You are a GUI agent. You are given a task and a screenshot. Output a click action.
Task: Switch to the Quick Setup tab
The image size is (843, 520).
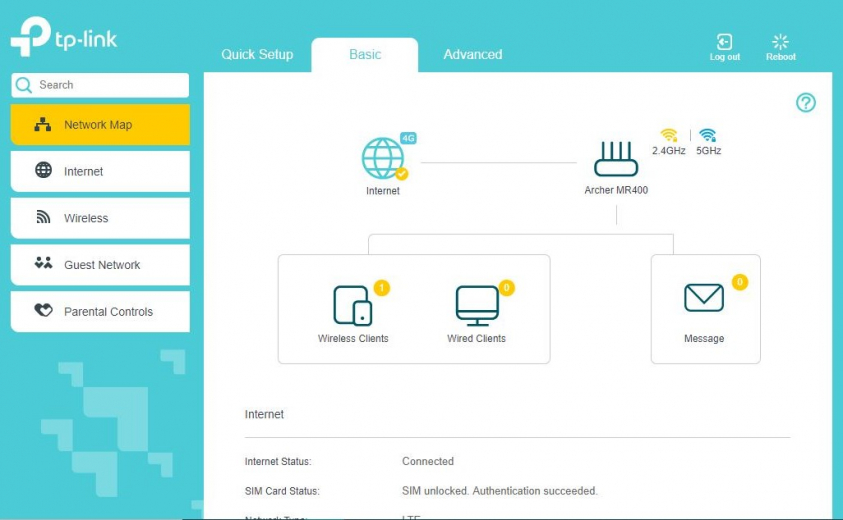click(257, 54)
